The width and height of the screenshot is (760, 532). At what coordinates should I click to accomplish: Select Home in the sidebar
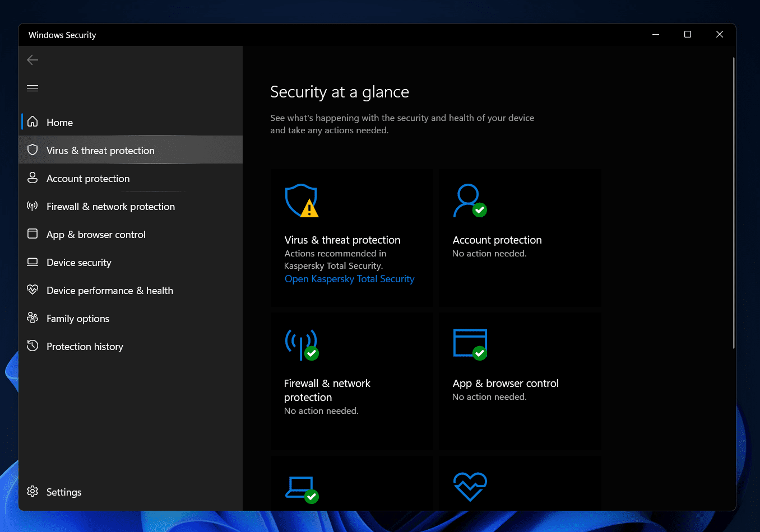59,122
